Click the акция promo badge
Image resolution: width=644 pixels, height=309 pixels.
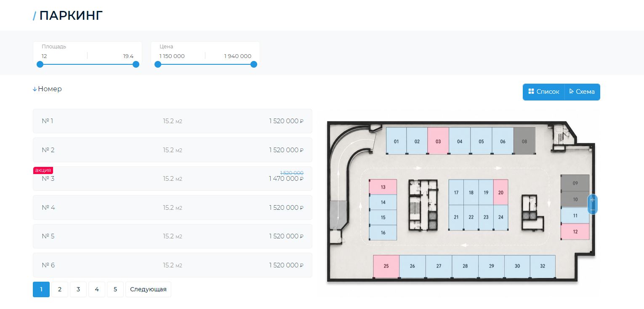click(x=43, y=170)
